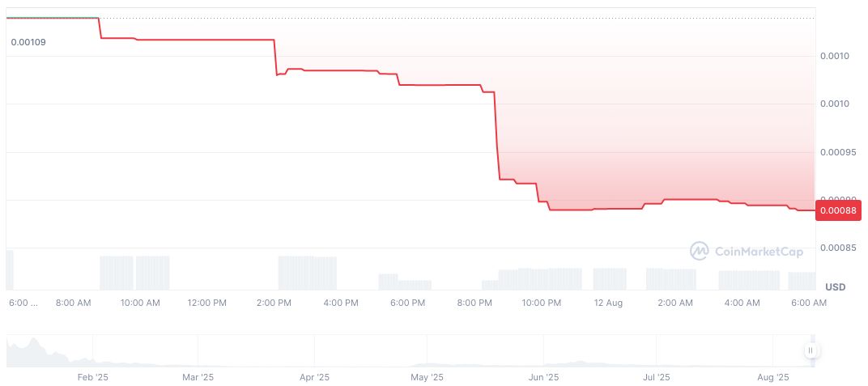Image resolution: width=868 pixels, height=386 pixels.
Task: Click the 8:00 AM time axis label
Action: point(73,303)
